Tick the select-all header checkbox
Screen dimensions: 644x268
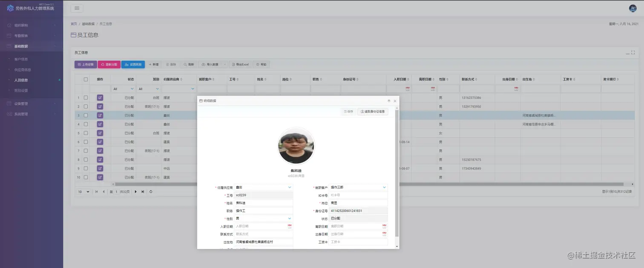(86, 79)
